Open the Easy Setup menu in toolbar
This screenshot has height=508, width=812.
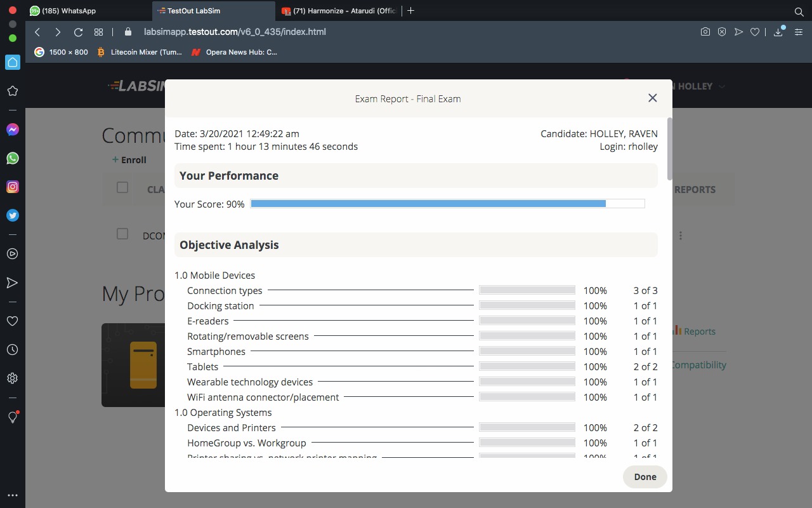pos(799,32)
